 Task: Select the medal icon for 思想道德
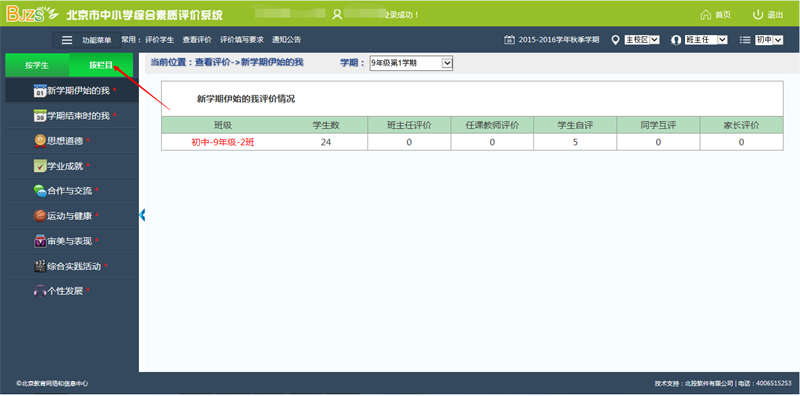(40, 140)
